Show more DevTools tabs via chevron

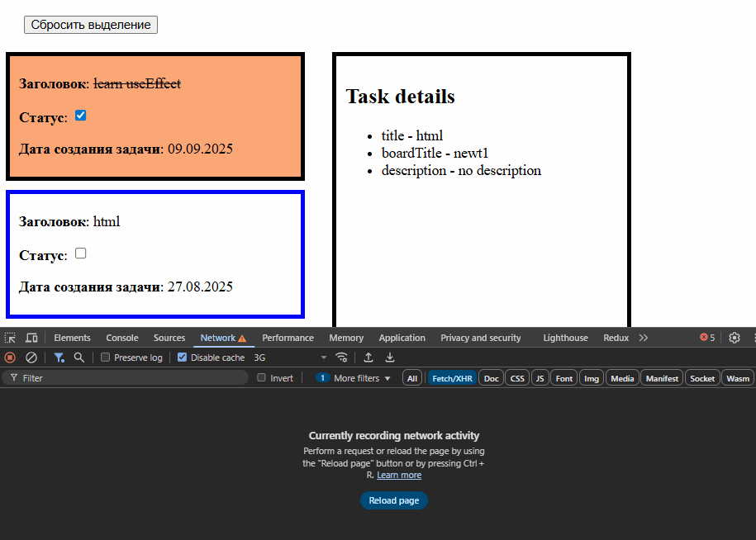pos(644,338)
